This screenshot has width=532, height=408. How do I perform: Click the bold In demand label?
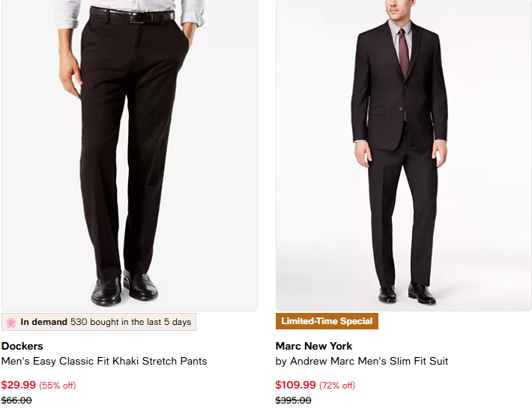point(44,323)
